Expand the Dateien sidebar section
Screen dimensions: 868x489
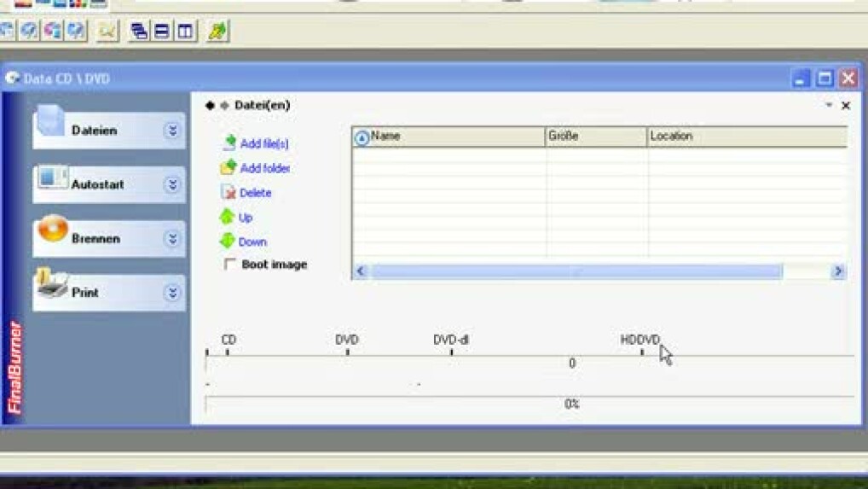[172, 131]
